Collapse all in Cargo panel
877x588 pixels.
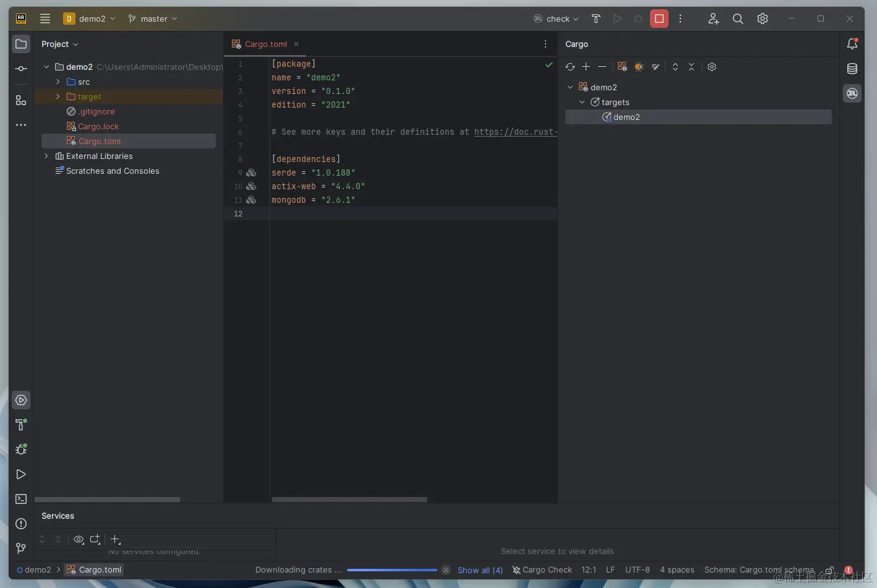coord(691,67)
